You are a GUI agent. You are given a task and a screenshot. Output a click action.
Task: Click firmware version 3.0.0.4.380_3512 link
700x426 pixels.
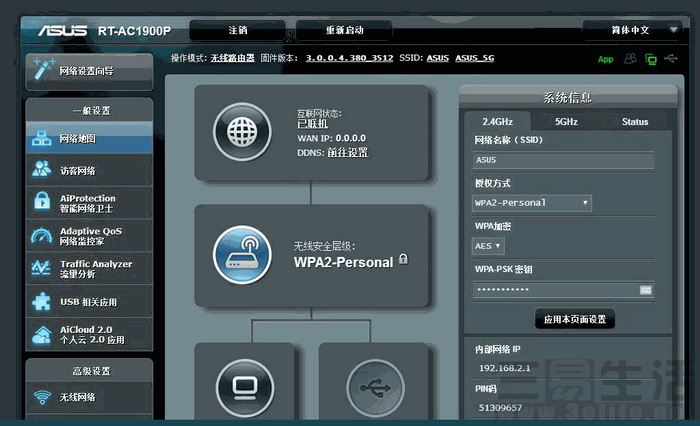point(349,58)
